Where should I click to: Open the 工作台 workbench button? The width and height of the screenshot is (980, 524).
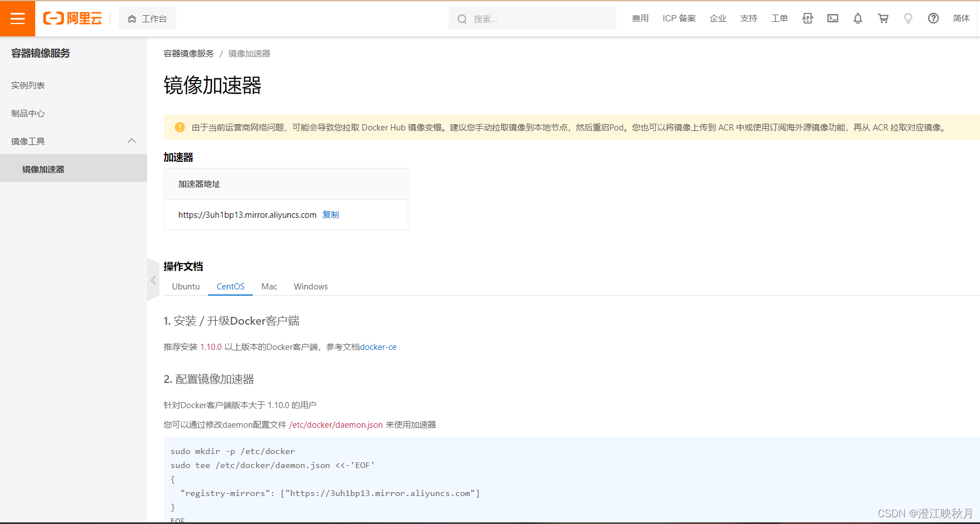pyautogui.click(x=147, y=18)
